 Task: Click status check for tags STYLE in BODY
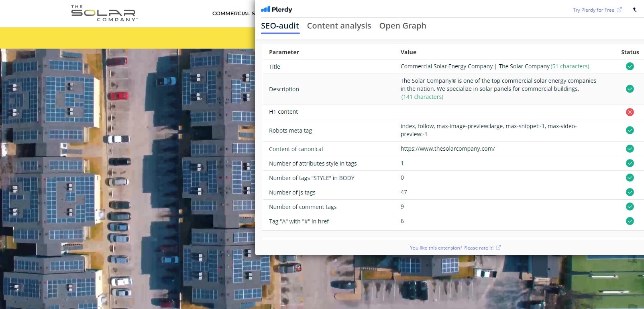pyautogui.click(x=630, y=178)
